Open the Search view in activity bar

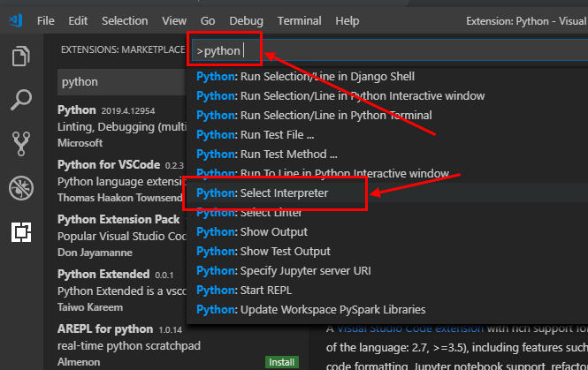21,100
